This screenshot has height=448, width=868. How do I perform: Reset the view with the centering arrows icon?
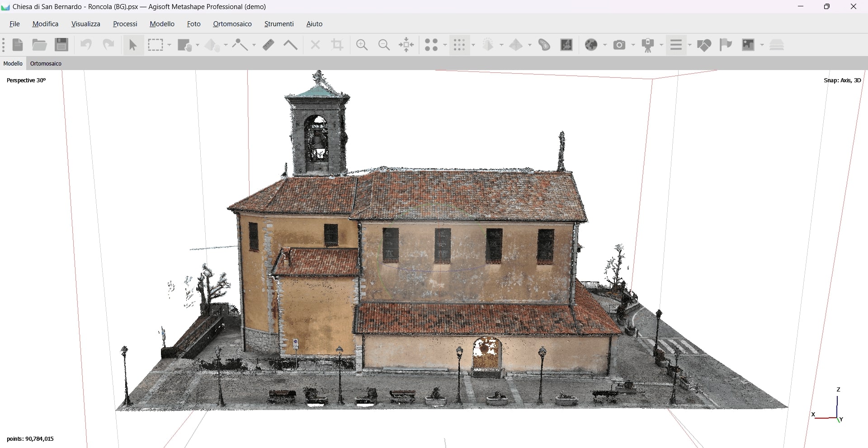click(x=406, y=45)
